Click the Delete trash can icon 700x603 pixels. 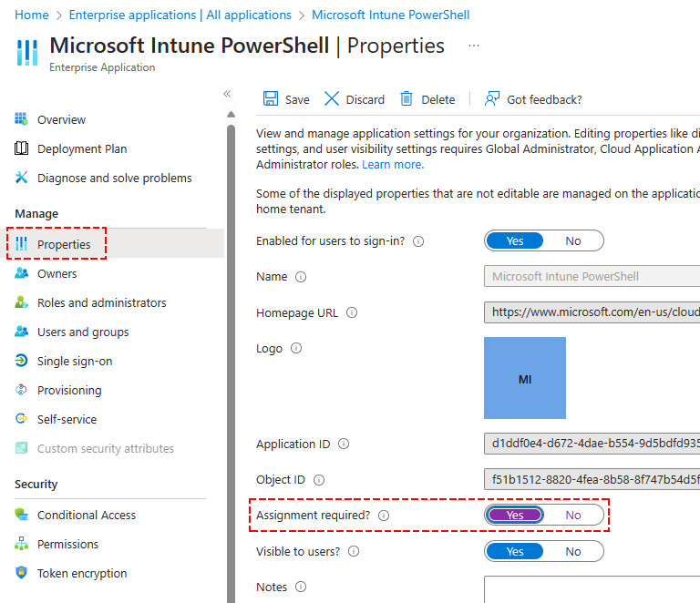407,98
